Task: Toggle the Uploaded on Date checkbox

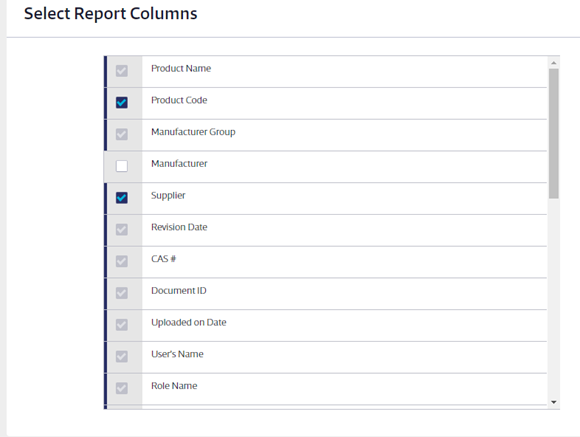Action: click(x=122, y=325)
